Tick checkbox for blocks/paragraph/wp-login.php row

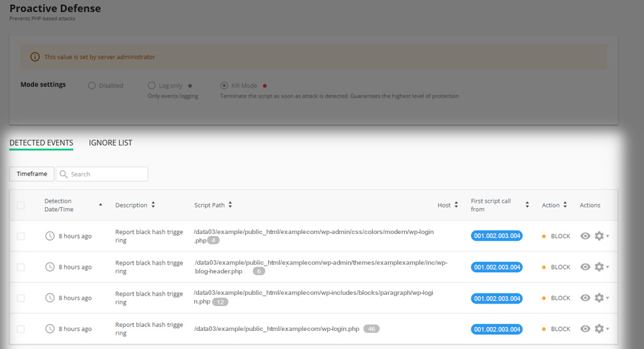click(21, 298)
